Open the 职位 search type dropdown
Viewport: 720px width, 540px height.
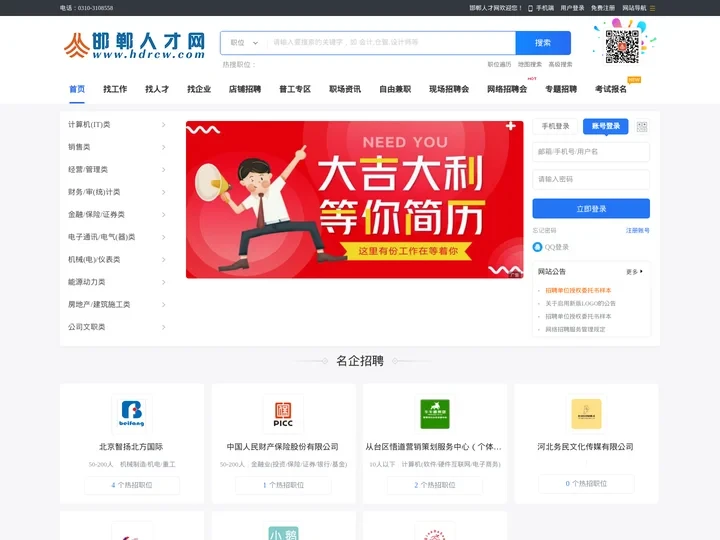(244, 43)
